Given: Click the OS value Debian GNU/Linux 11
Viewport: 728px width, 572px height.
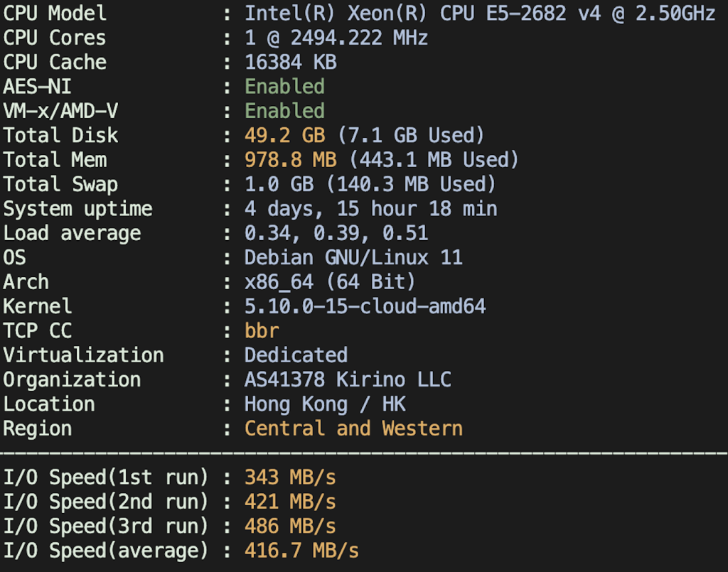Looking at the screenshot, I should click(352, 257).
